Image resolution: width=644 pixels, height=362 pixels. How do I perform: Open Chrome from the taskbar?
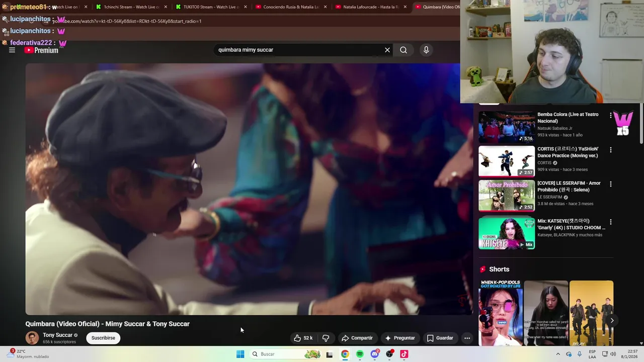point(345,354)
